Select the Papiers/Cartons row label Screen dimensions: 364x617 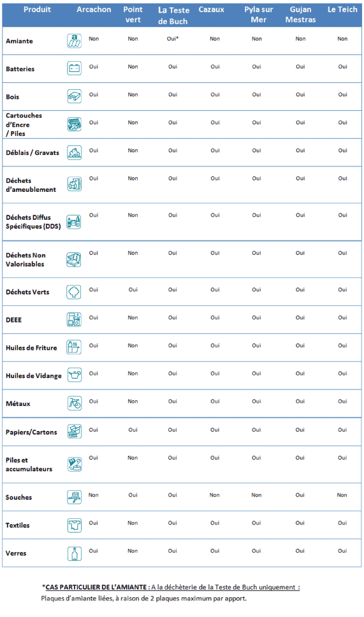point(31,432)
